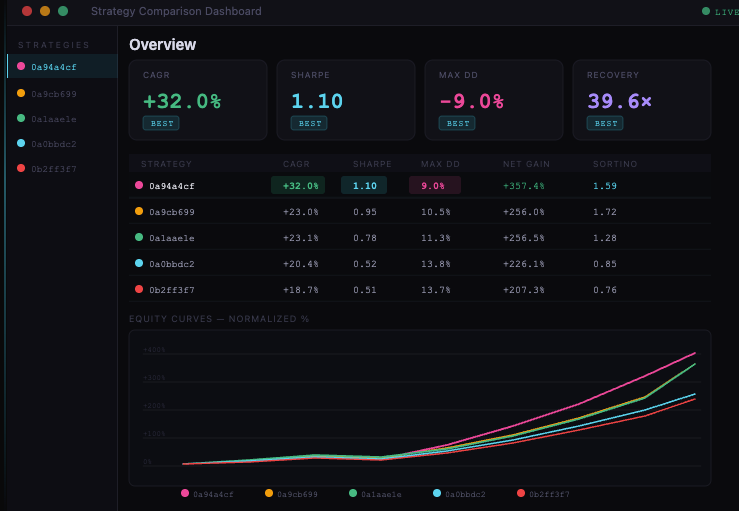Sort table by SORTINO column header
Screen dimensions: 739x511
click(615, 164)
